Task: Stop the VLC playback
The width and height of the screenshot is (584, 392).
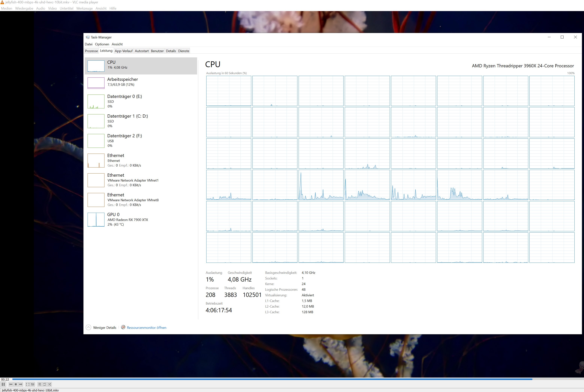Action: [16, 384]
